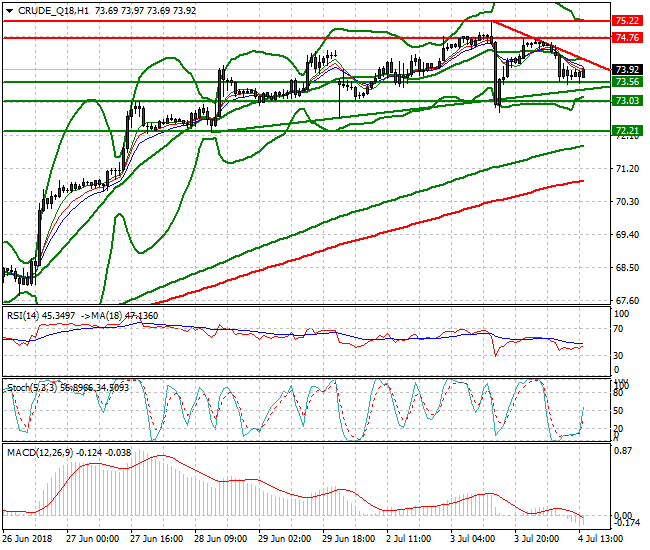Screen dimensions: 650x550
Task: Click the 29 Jun 18:00 time label
Action: tap(349, 539)
